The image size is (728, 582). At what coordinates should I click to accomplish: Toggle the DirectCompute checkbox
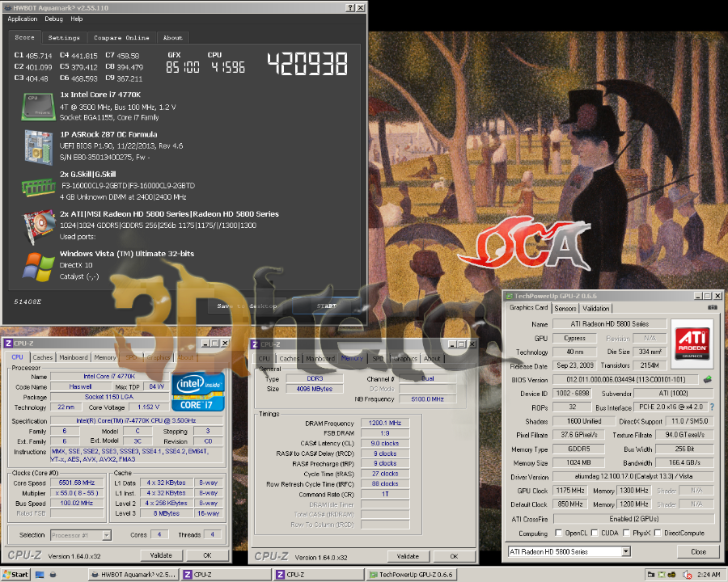658,533
